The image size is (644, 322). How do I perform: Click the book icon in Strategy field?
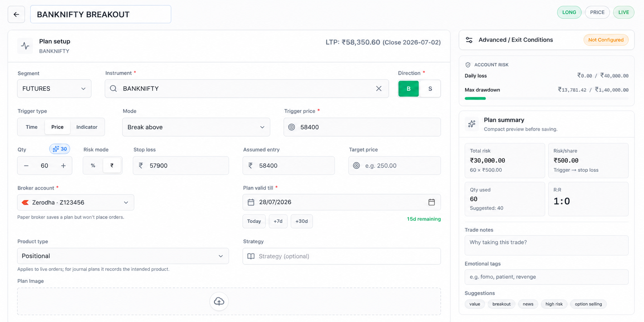tap(251, 256)
